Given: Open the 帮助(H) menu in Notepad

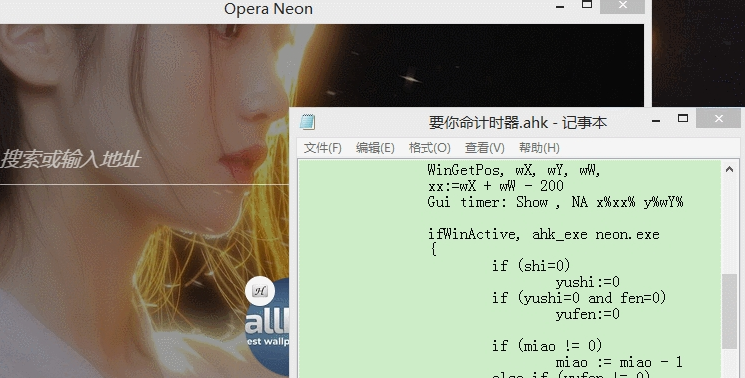Looking at the screenshot, I should [539, 148].
